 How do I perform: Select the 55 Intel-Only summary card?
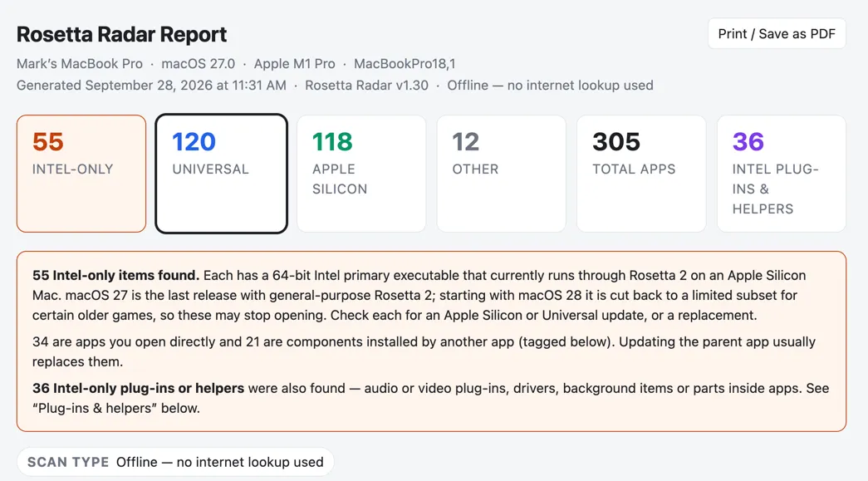tap(81, 174)
